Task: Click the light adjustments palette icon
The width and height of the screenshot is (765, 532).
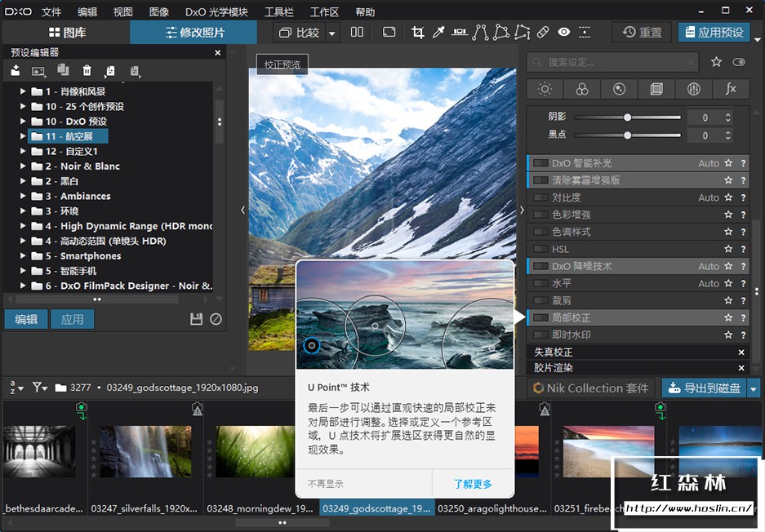Action: tap(545, 89)
